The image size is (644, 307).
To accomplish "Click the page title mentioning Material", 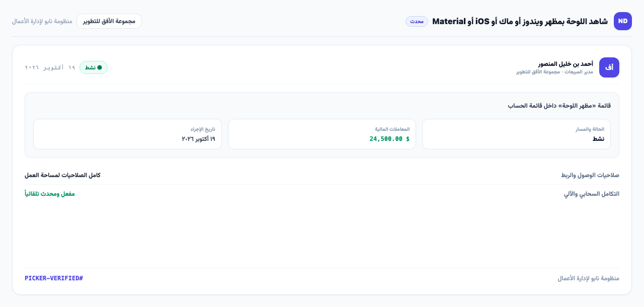I will tap(520, 21).
